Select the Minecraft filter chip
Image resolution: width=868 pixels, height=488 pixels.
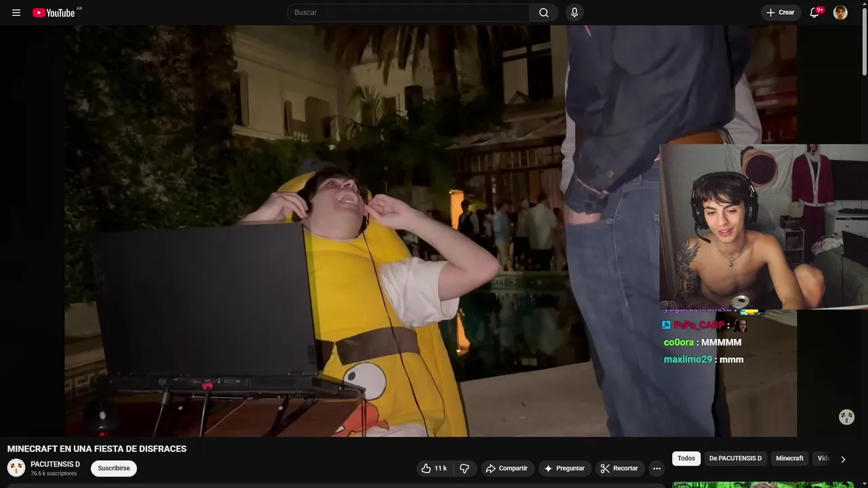(789, 459)
